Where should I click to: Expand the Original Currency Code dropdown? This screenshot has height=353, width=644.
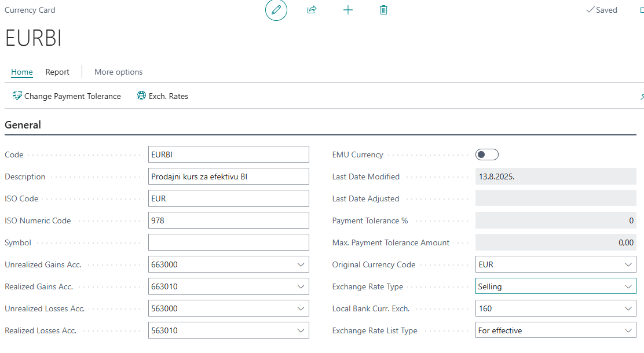pyautogui.click(x=628, y=264)
